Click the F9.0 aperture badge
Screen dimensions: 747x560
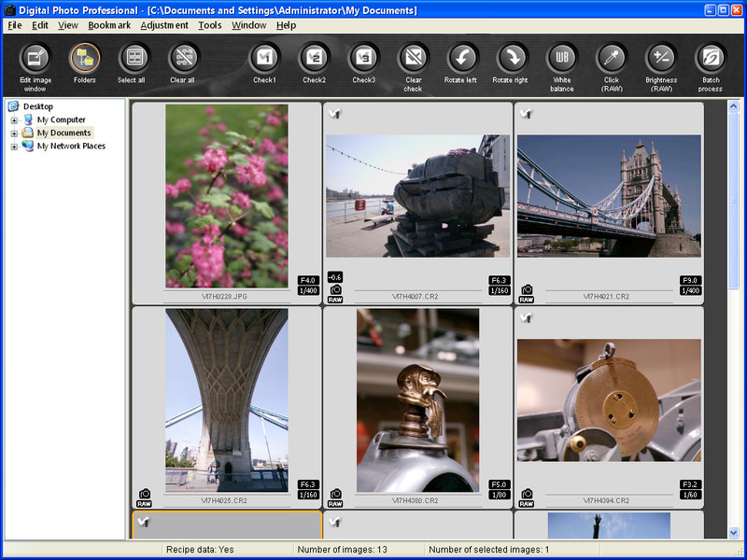pos(690,281)
